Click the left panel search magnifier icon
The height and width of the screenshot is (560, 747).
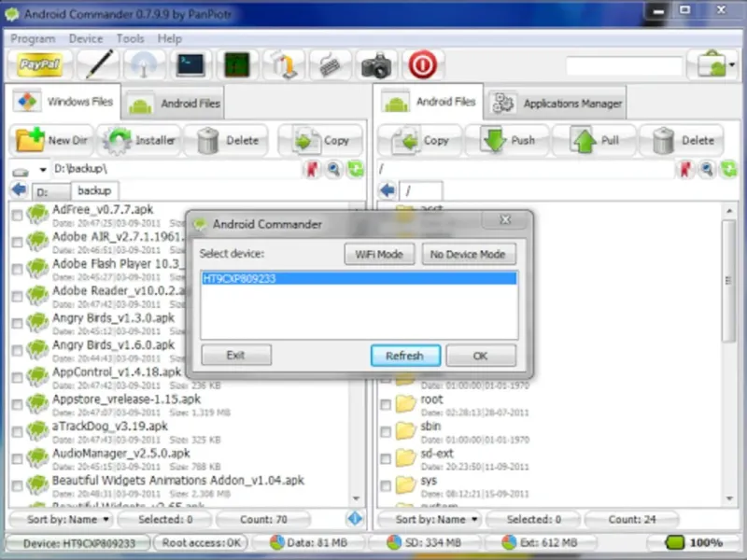(333, 169)
